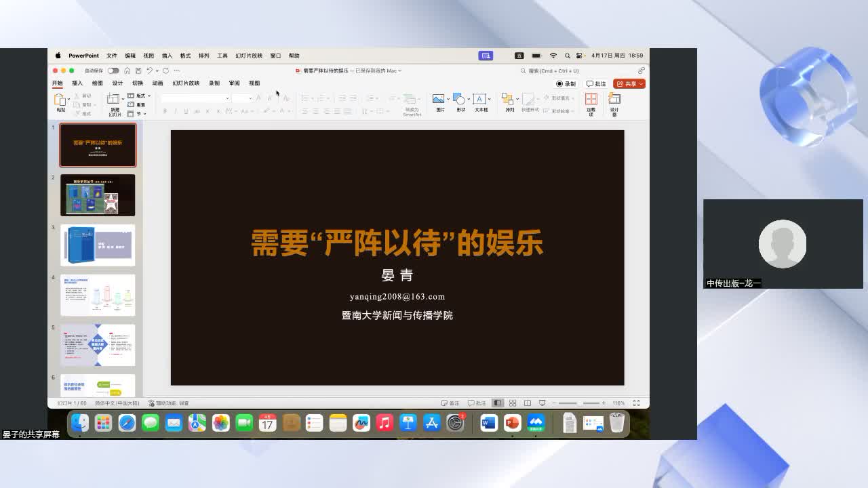Click the 排列 arrange icon

[x=509, y=99]
